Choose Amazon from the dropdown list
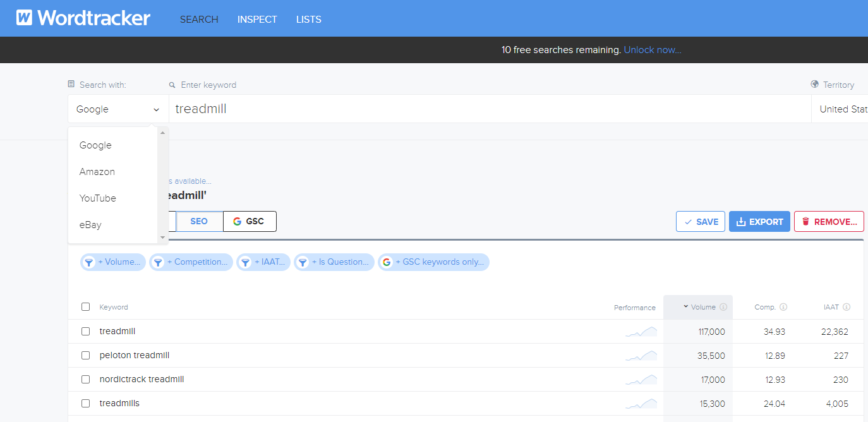Viewport: 868px width, 422px height. pyautogui.click(x=97, y=172)
